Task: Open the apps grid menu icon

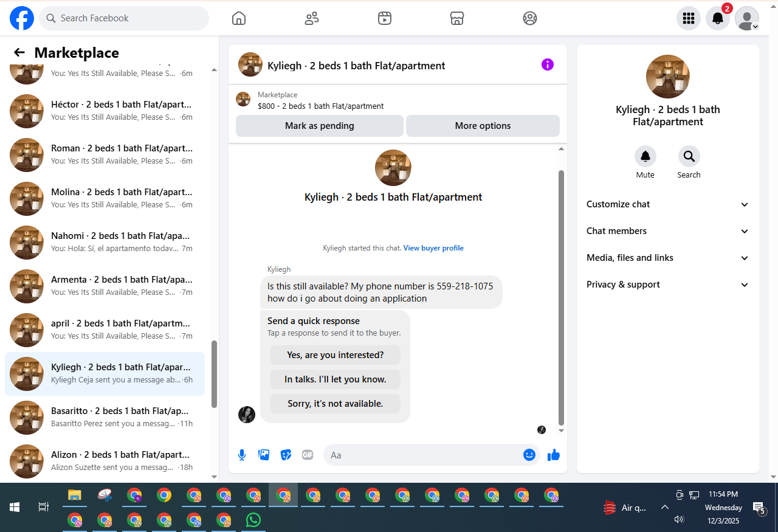Action: point(689,18)
